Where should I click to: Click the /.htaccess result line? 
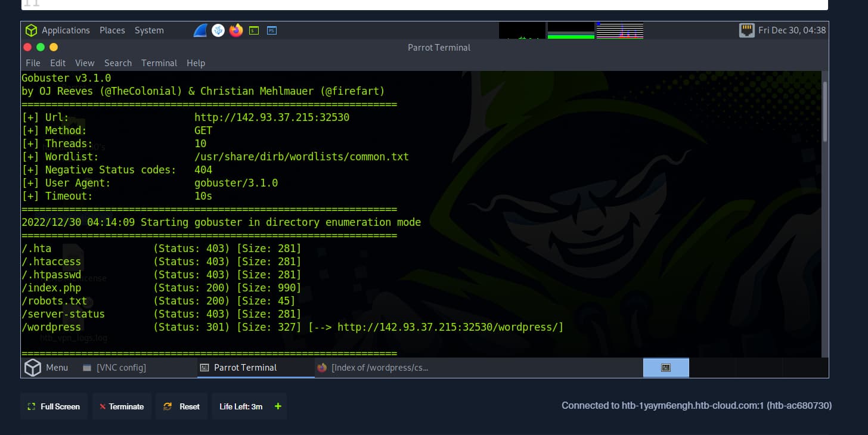click(161, 262)
